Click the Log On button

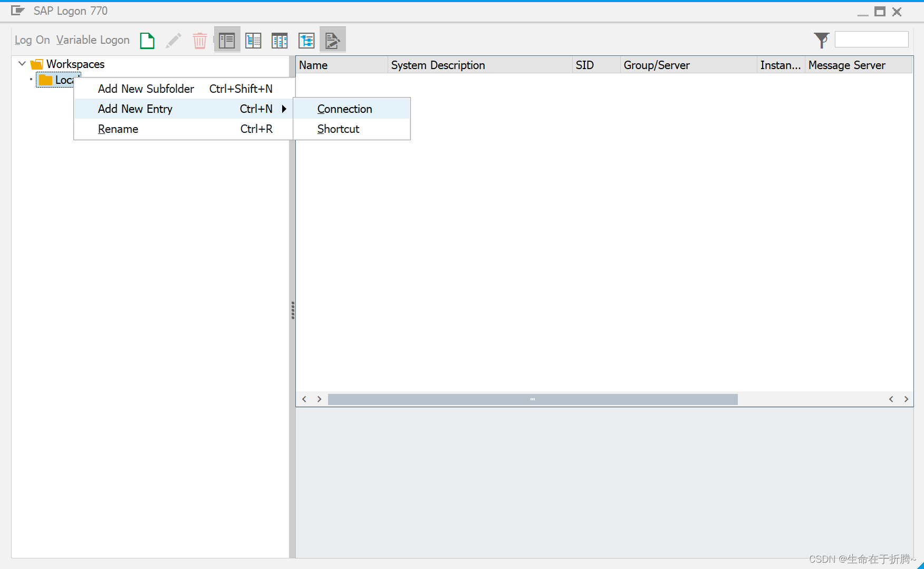point(32,40)
